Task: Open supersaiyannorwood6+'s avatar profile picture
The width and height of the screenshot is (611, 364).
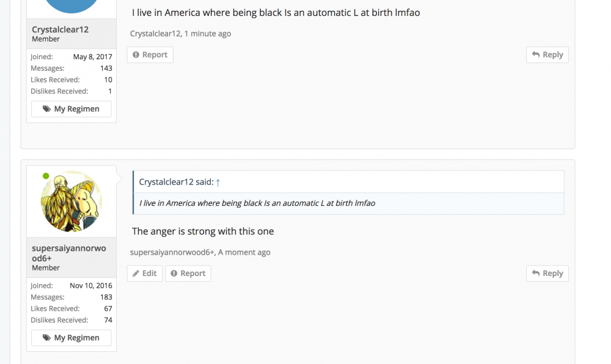Action: 71,202
